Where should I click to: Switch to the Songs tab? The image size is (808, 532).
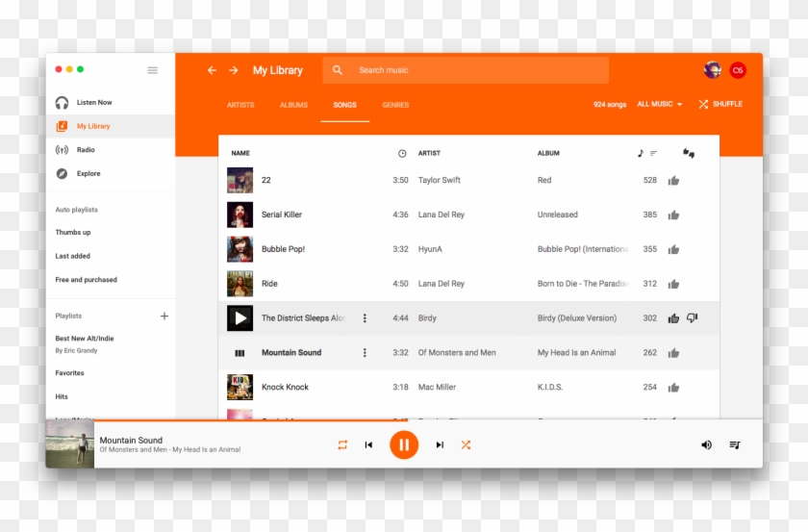pyautogui.click(x=344, y=105)
